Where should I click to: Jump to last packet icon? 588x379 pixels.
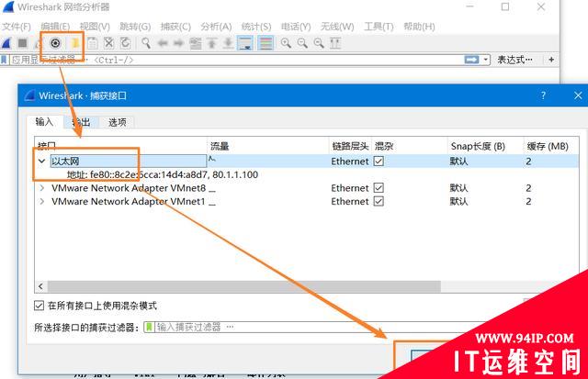point(228,43)
